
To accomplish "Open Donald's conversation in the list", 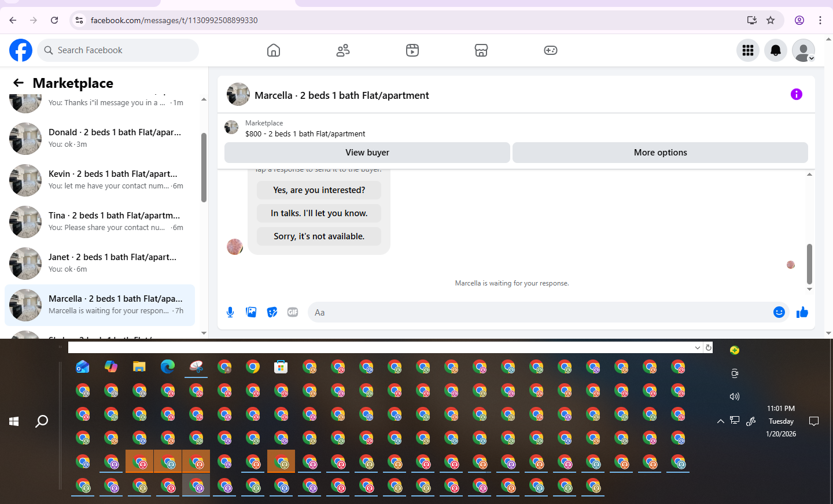I will pyautogui.click(x=99, y=139).
